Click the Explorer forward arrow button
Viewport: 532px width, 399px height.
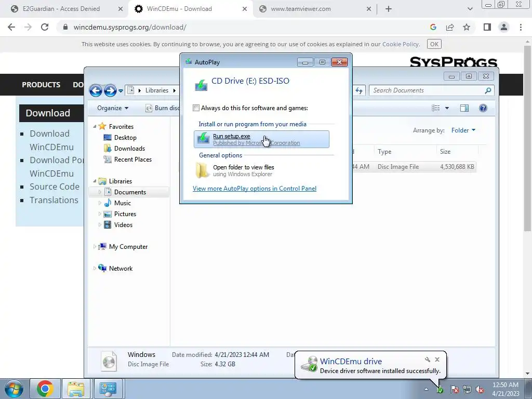[110, 90]
